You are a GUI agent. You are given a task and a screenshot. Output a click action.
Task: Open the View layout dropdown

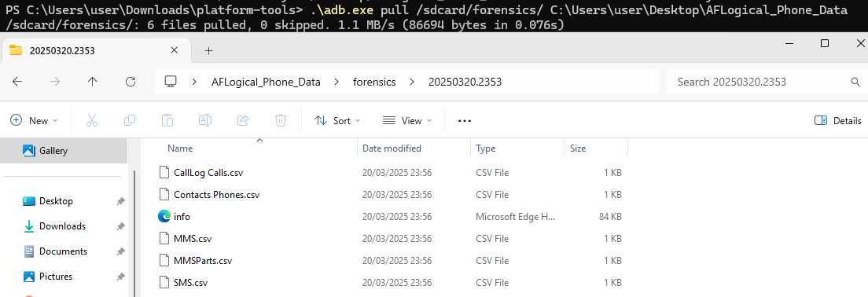point(407,120)
